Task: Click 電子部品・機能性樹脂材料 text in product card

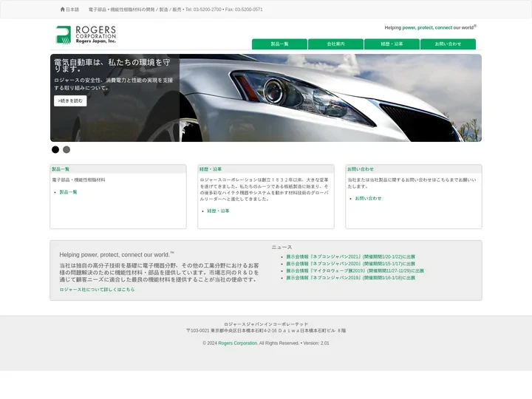Action: pos(79,180)
